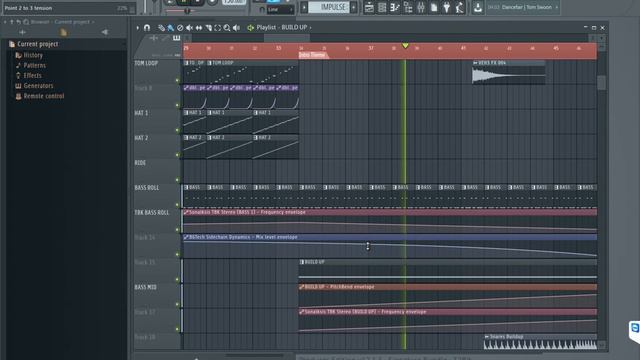Select the Zoom magnifier tool
Image resolution: width=640 pixels, height=360 pixels.
227,27
